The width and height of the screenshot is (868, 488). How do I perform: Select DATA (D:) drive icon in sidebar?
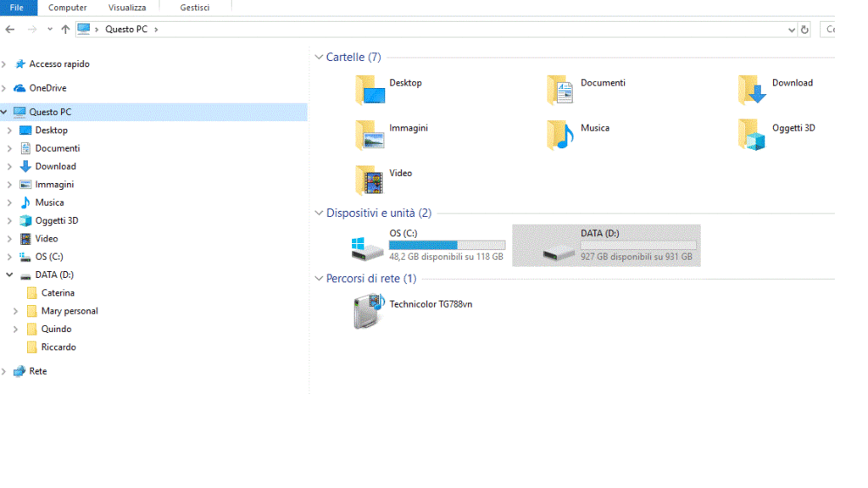point(25,275)
